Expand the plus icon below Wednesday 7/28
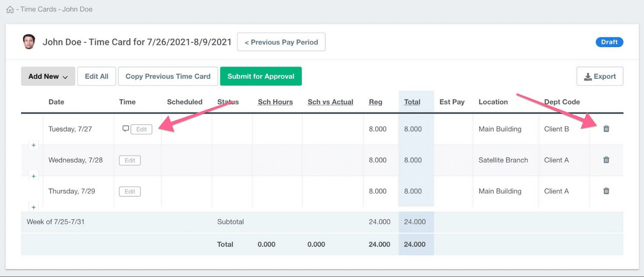Image resolution: width=644 pixels, height=277 pixels. tap(33, 176)
